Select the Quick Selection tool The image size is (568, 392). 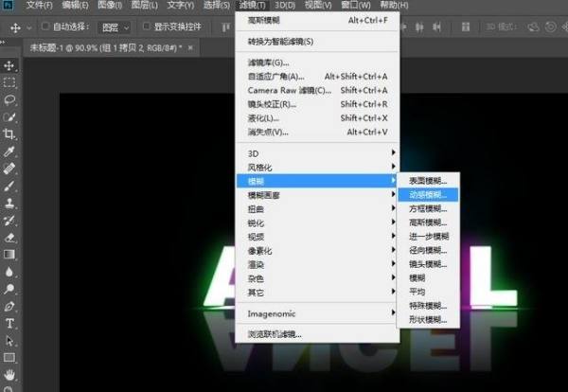pos(9,117)
